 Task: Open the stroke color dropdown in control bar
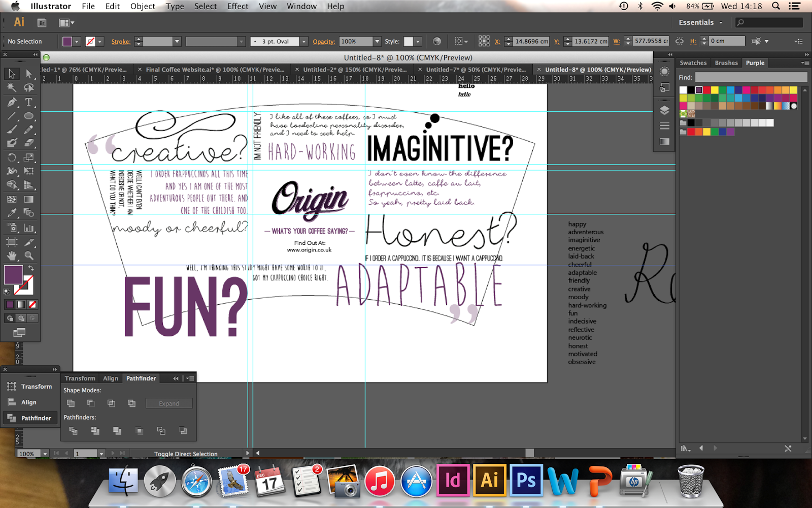[x=100, y=42]
